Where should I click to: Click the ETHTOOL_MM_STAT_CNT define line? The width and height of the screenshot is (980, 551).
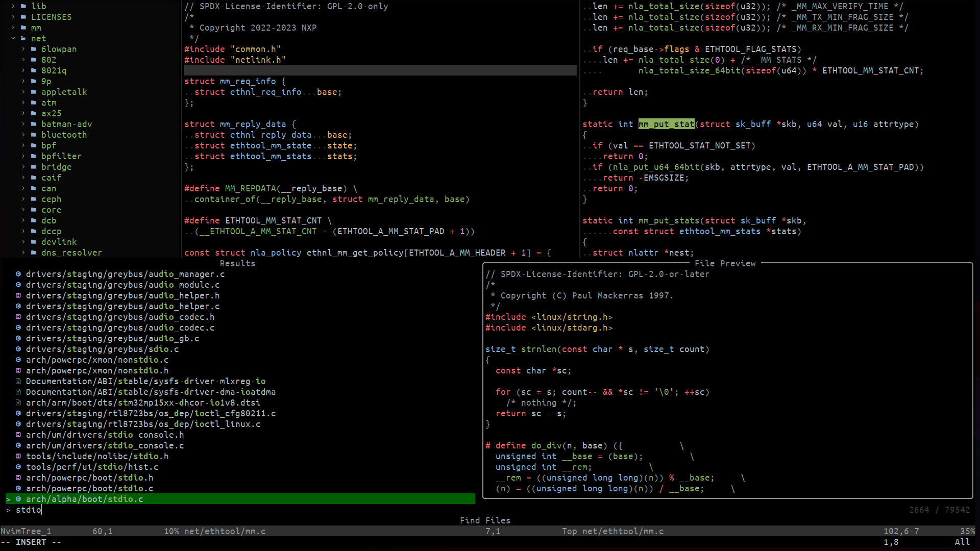(258, 220)
